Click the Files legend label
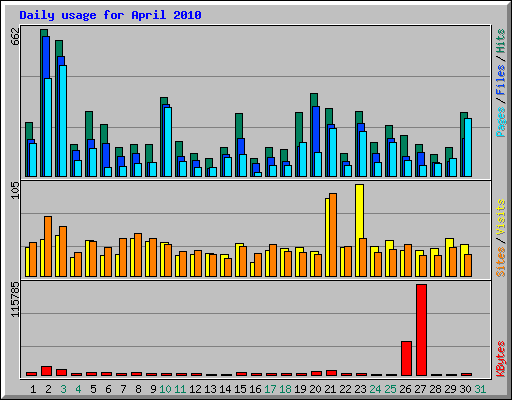 pos(500,80)
